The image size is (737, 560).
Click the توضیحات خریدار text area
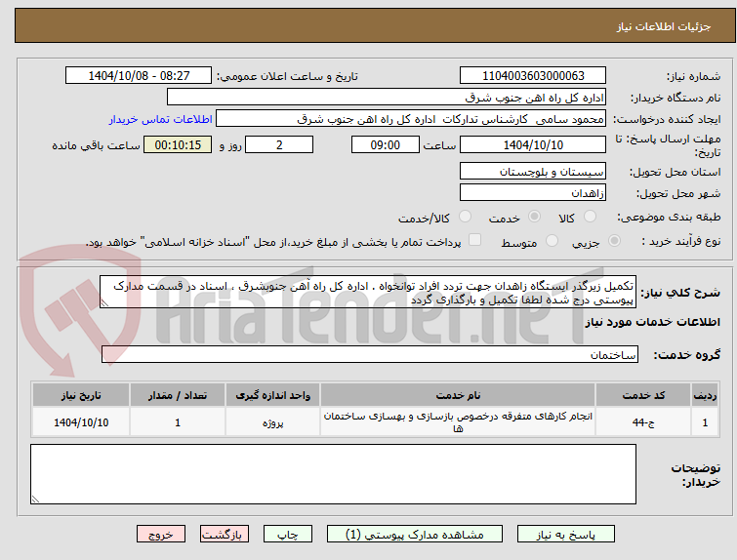click(x=333, y=474)
